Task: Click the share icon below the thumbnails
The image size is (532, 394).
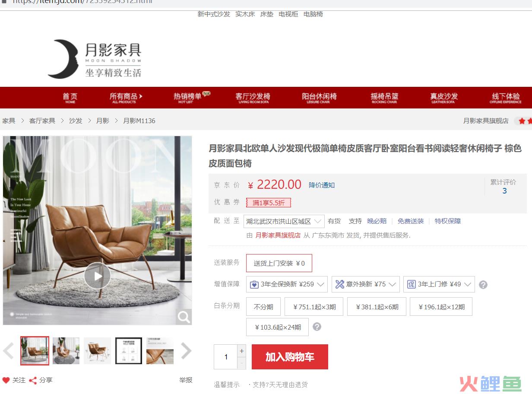Action: pos(33,380)
